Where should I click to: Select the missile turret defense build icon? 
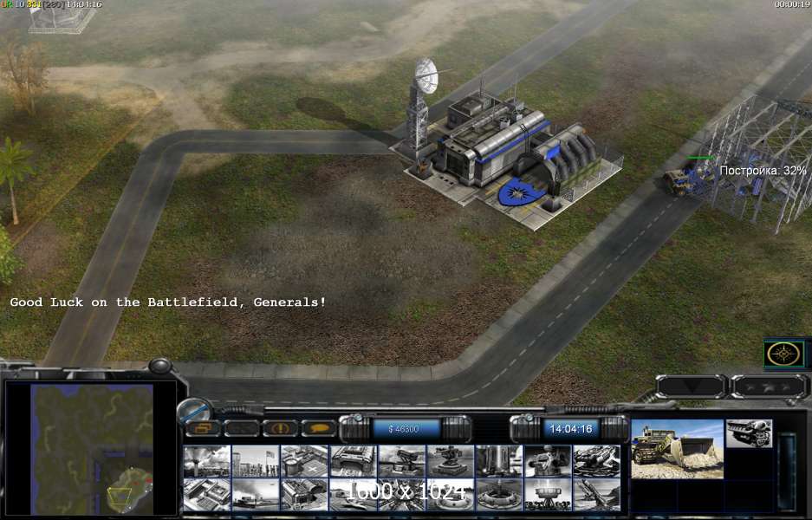(x=402, y=461)
